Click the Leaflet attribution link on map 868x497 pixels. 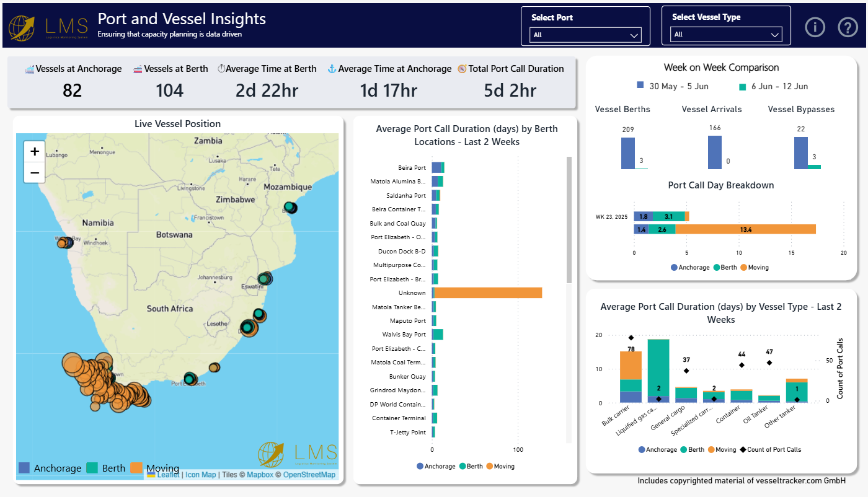tap(167, 475)
